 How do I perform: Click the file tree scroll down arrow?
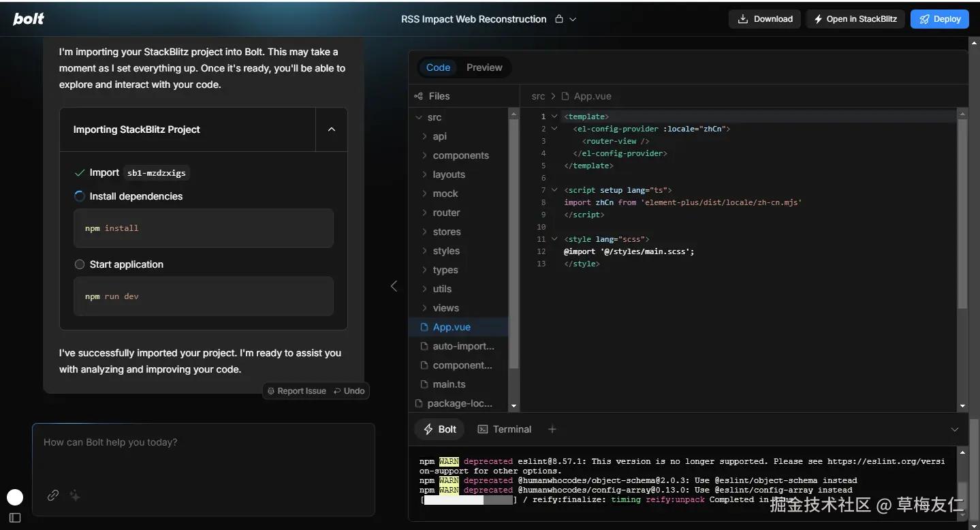click(x=514, y=406)
